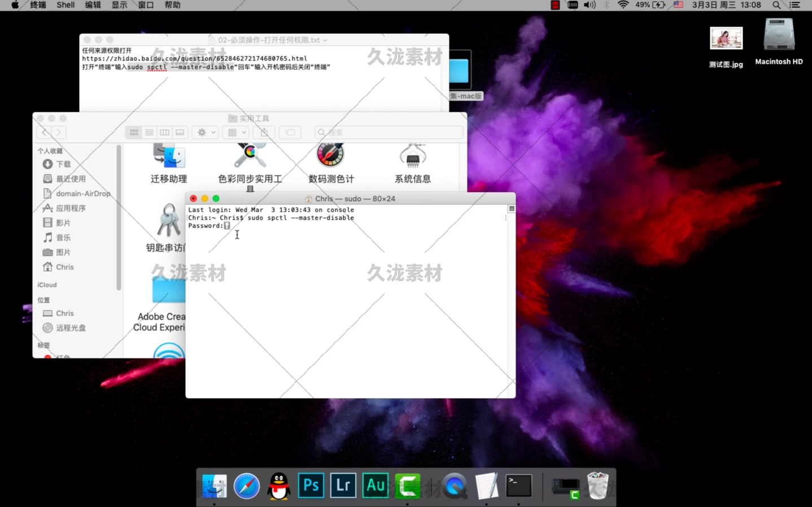The width and height of the screenshot is (812, 507).
Task: Launch Digital Color Meter (数码测色计)
Action: coord(331,155)
